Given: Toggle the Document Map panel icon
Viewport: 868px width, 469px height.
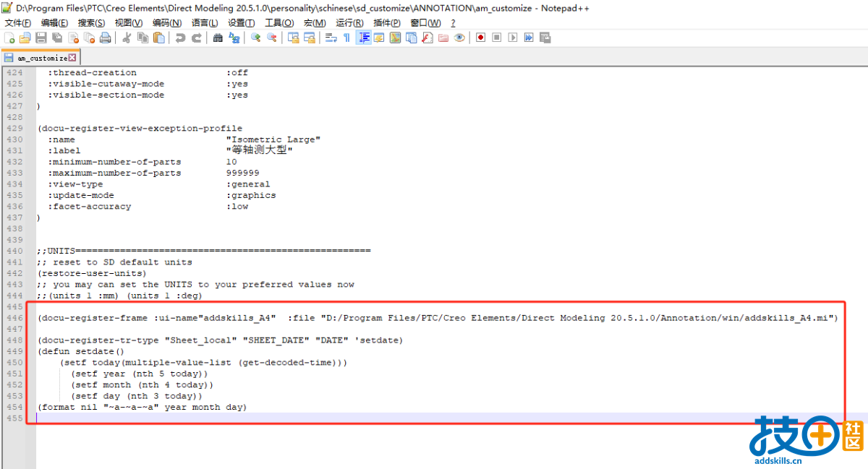Looking at the screenshot, I should click(395, 38).
